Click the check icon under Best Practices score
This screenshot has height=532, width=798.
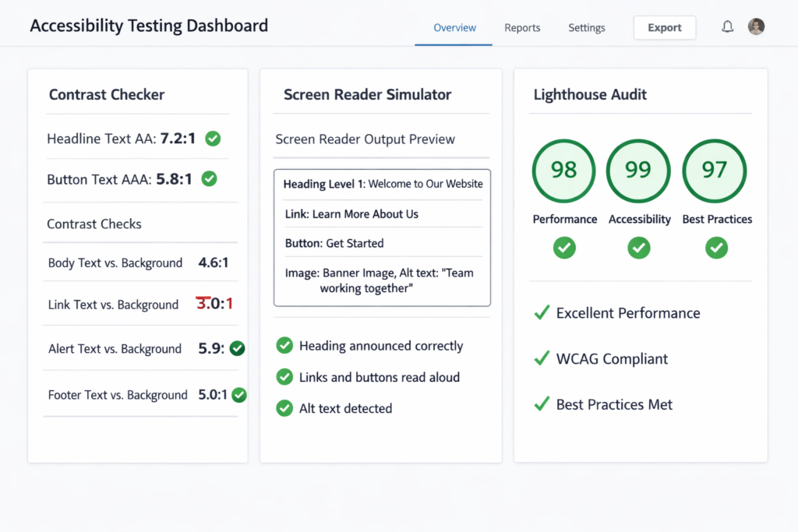[716, 248]
